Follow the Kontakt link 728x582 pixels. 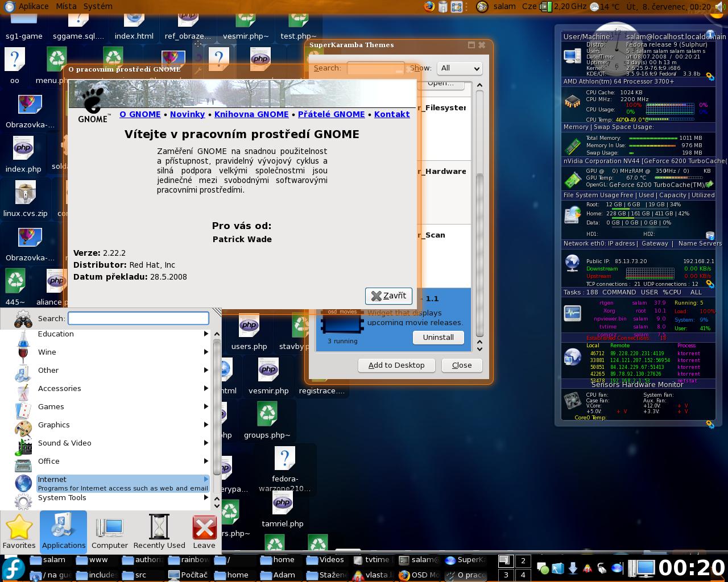pos(392,114)
